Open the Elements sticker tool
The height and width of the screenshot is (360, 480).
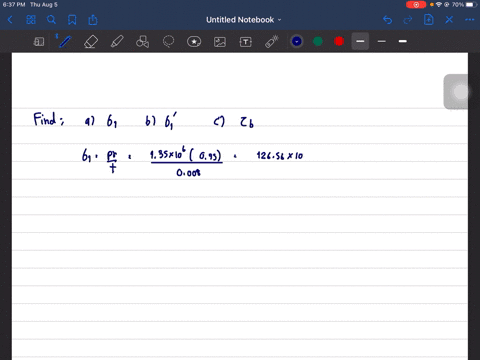tap(194, 42)
